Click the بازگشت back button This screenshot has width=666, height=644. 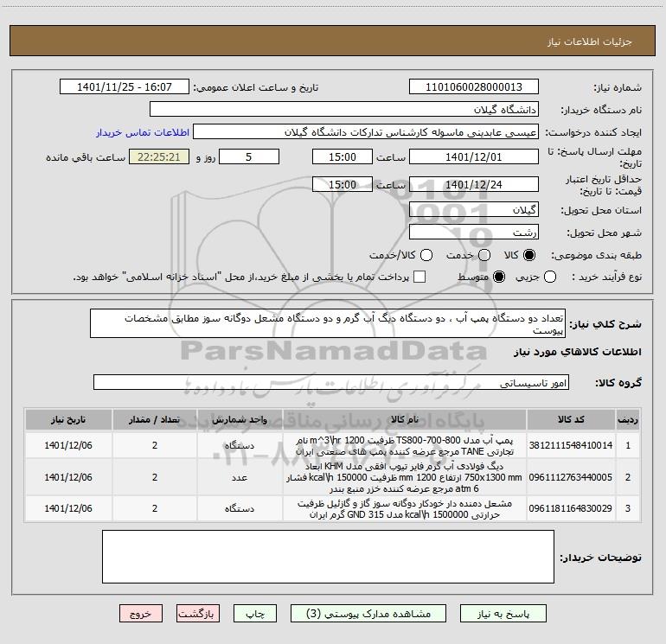(x=198, y=614)
